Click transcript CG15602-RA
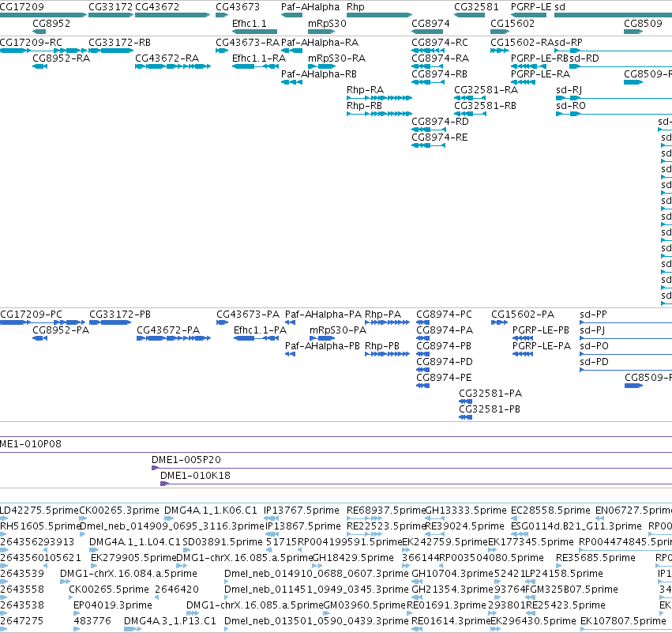 (x=522, y=43)
